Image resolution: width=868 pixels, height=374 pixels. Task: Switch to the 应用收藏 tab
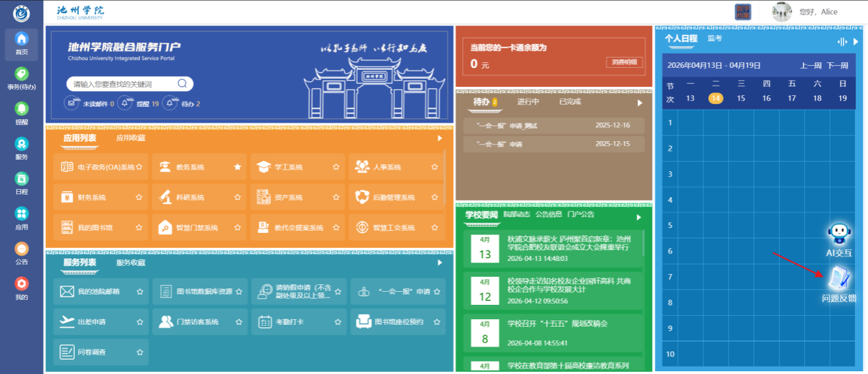tap(130, 138)
